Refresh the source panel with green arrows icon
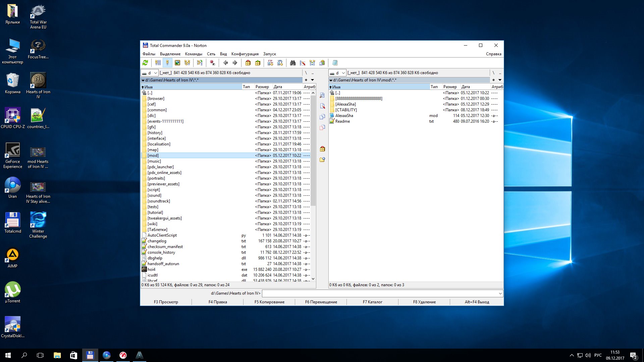The image size is (644, 362). pyautogui.click(x=145, y=63)
